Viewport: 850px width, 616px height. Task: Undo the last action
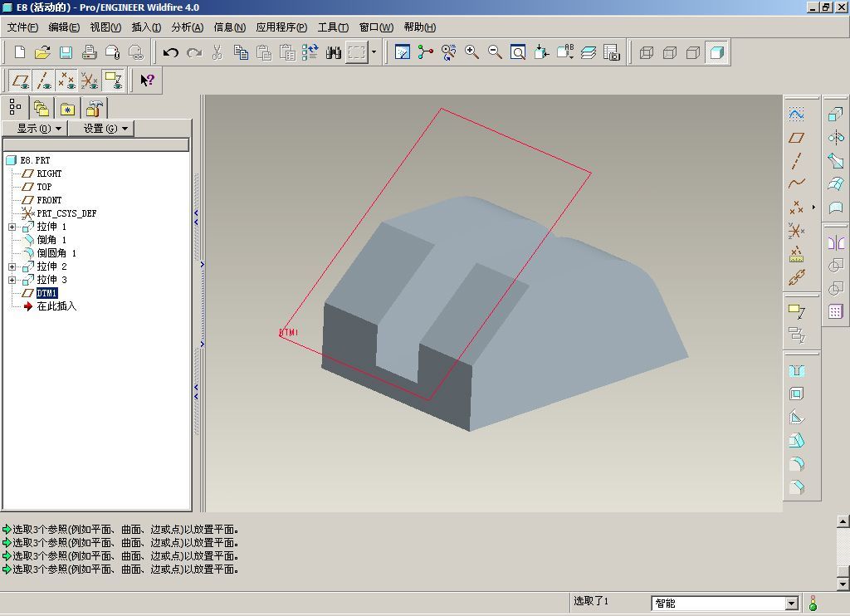[171, 52]
